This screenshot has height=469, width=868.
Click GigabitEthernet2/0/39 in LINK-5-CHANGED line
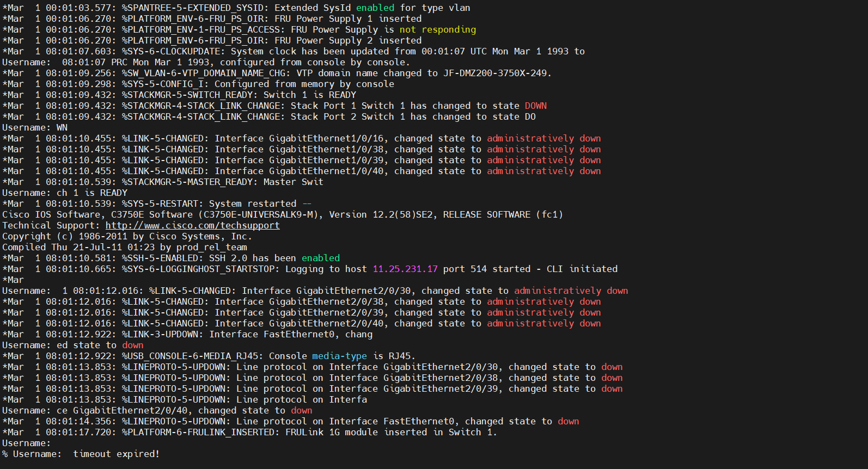pyautogui.click(x=326, y=312)
